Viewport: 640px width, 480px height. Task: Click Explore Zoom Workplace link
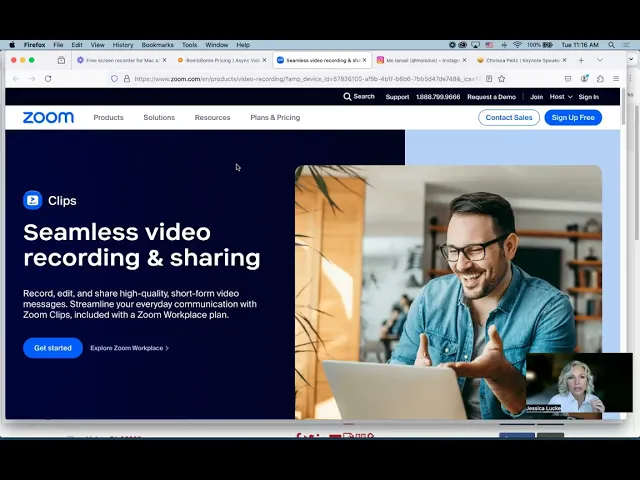click(x=129, y=348)
